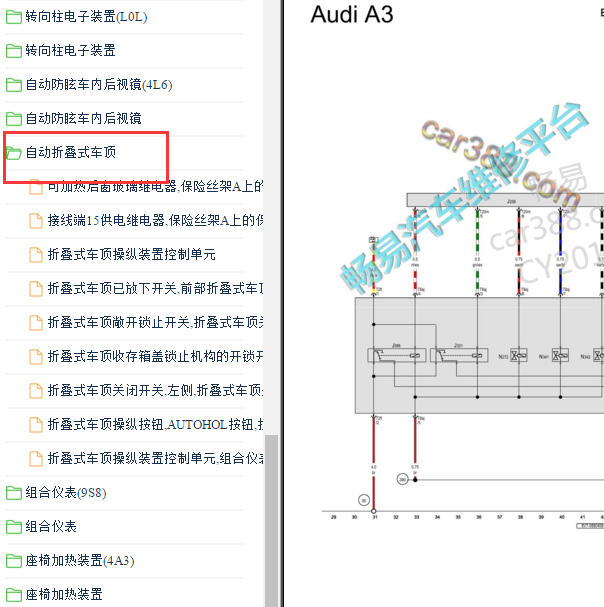Screen dimensions: 604x607
Task: Expand 转向柱电子装置(L0L) tree entry
Action: pos(86,17)
